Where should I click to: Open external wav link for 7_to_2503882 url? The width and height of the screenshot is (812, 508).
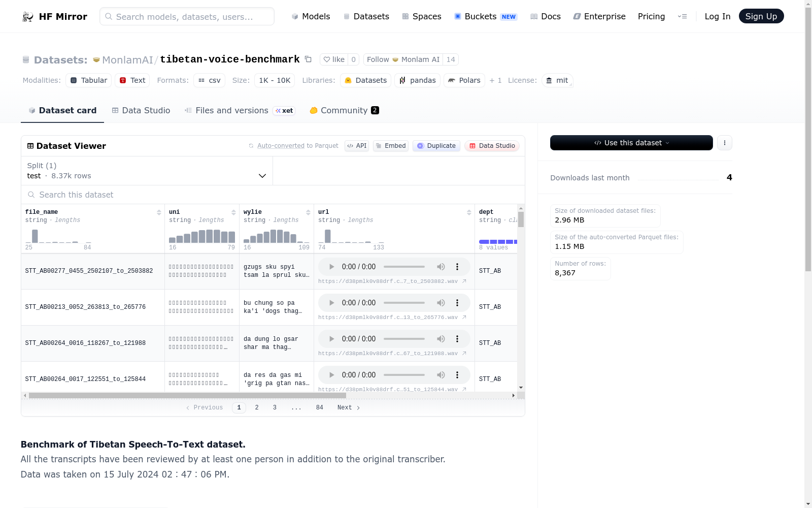tap(392, 281)
